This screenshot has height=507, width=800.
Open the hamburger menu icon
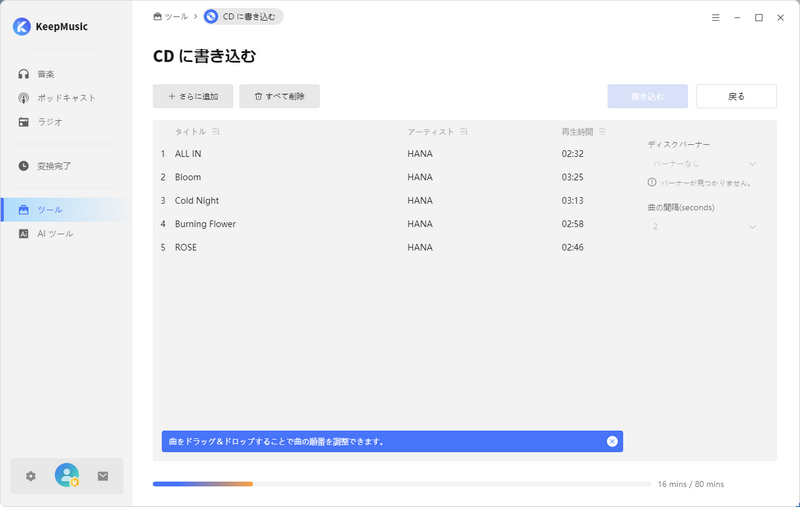(715, 17)
